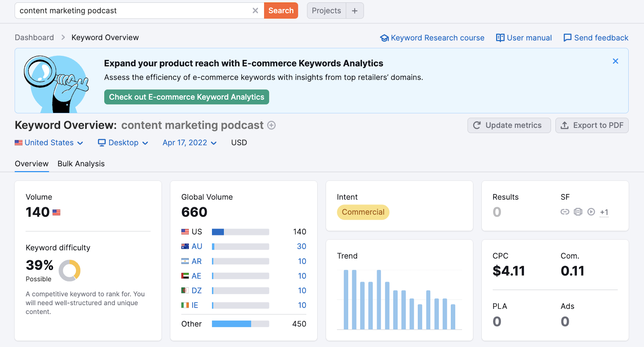Switch to the Bulk Analysis tab
Screen dimensions: 644x347
click(x=81, y=164)
